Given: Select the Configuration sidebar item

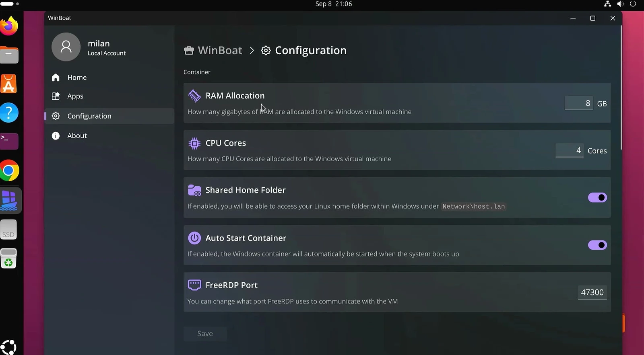Looking at the screenshot, I should coord(109,116).
